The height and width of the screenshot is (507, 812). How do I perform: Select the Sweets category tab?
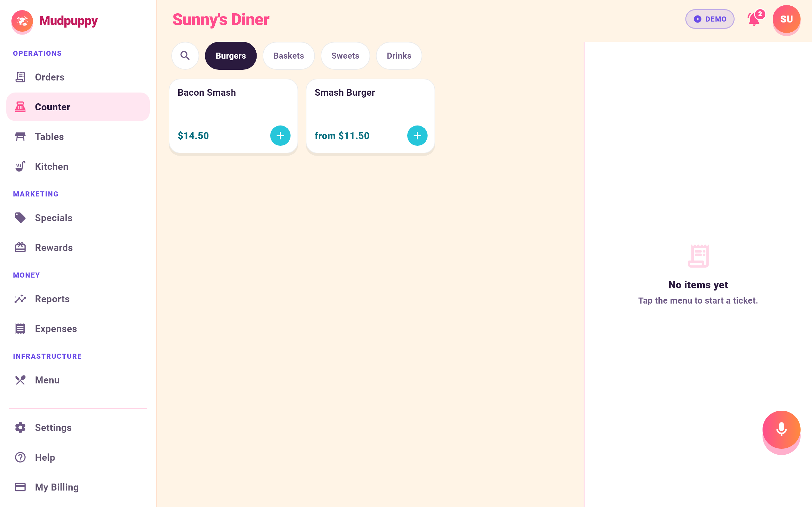(345, 56)
